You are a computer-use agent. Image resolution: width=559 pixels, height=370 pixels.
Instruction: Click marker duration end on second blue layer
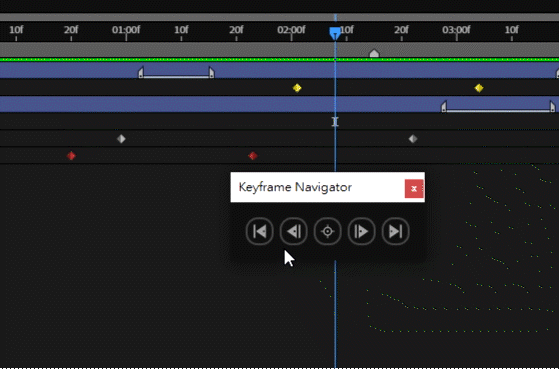pos(552,107)
